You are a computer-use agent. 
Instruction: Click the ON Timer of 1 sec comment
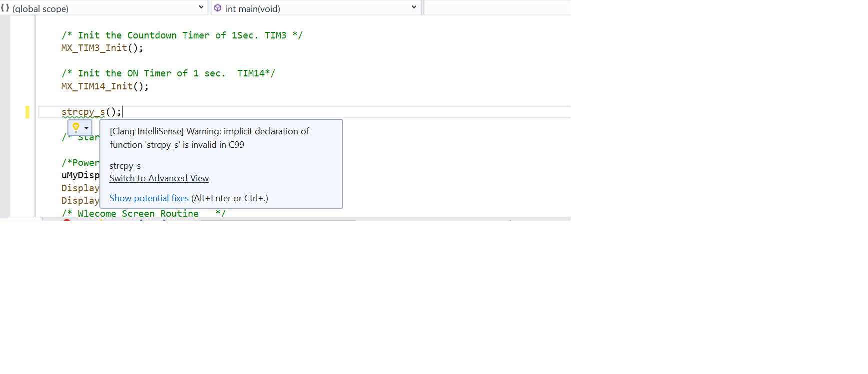168,73
